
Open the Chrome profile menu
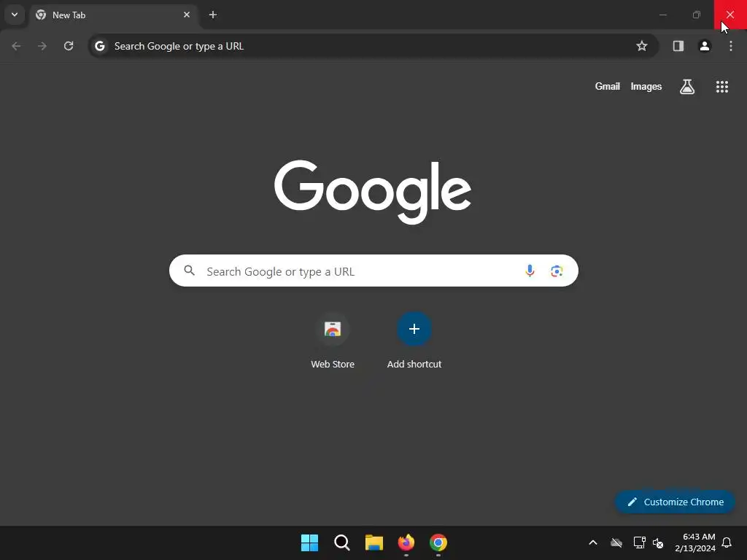pos(705,46)
